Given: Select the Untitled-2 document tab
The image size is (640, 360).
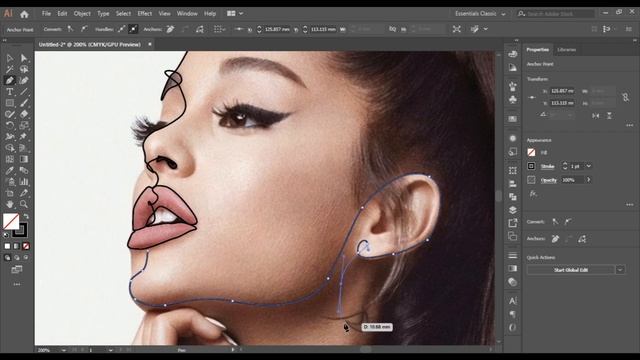Looking at the screenshot, I should pyautogui.click(x=90, y=44).
